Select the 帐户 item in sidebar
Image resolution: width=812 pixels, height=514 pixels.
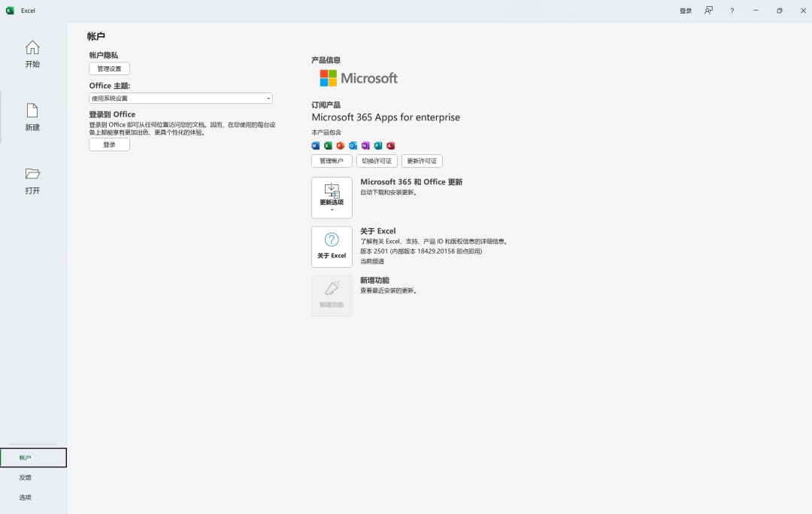(34, 458)
